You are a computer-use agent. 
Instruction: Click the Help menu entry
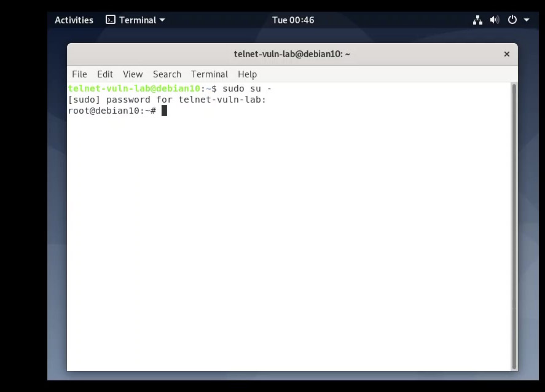pyautogui.click(x=247, y=74)
